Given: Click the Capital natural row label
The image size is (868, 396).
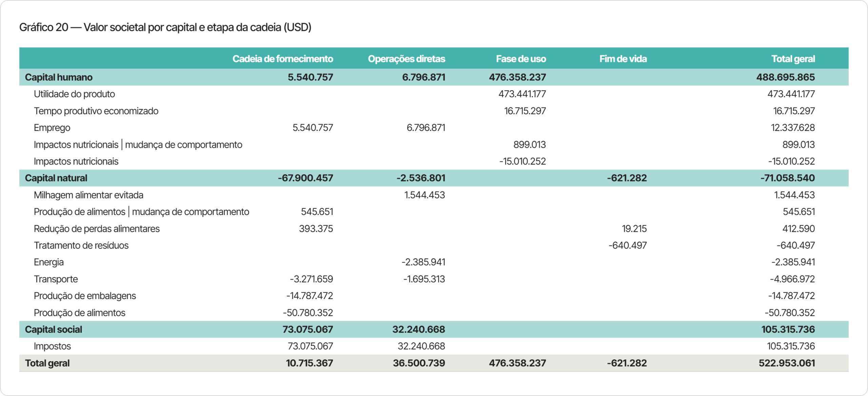Looking at the screenshot, I should (56, 178).
